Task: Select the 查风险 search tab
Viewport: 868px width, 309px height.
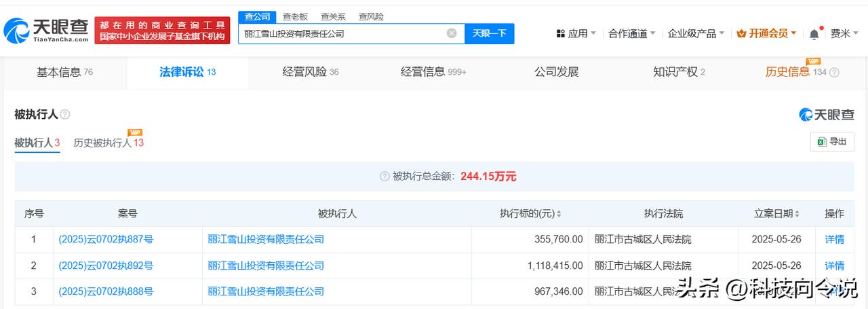Action: [371, 16]
